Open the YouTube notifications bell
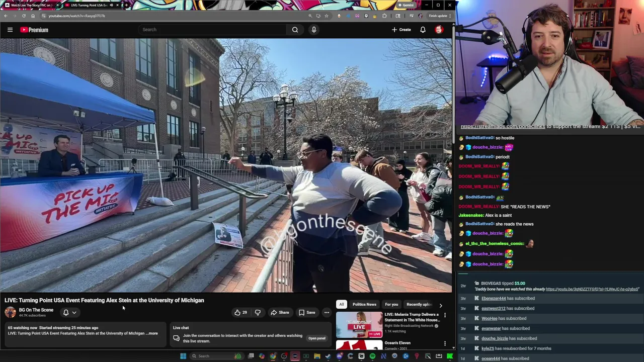The height and width of the screenshot is (362, 644). [423, 30]
